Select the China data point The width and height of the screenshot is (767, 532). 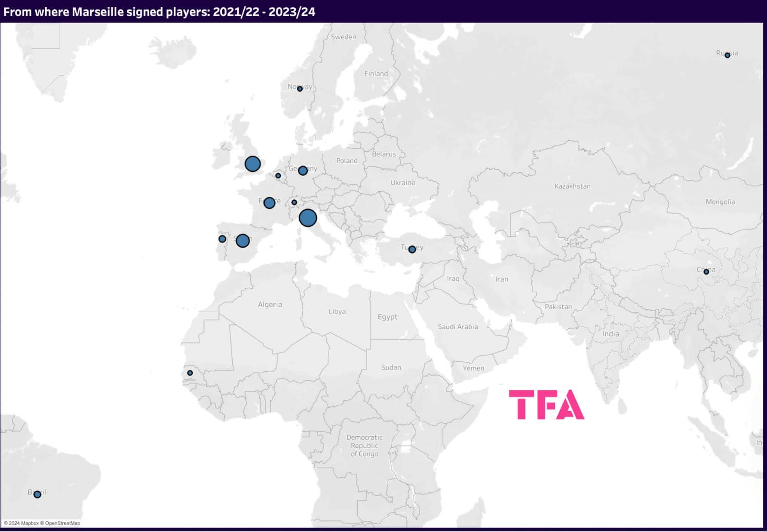tap(706, 272)
